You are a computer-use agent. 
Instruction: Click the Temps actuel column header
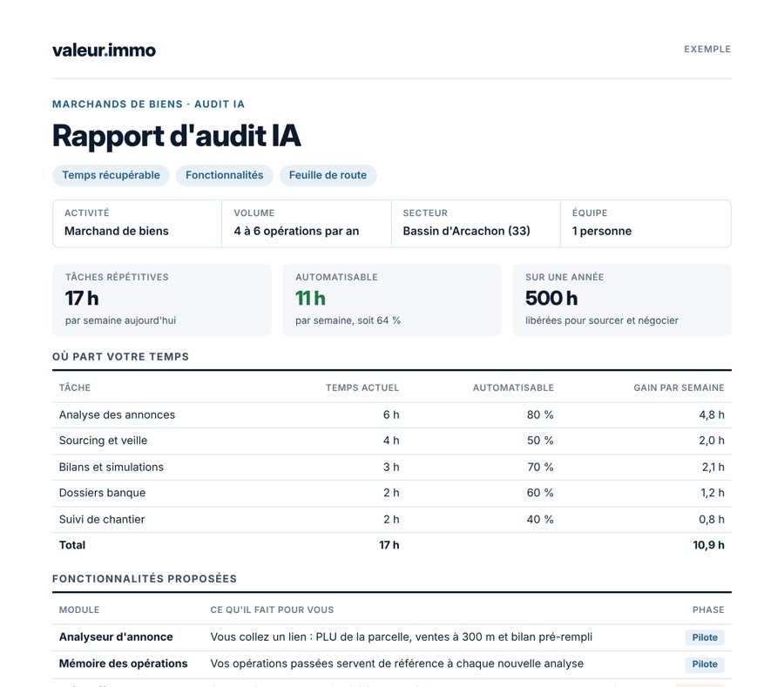pyautogui.click(x=362, y=387)
